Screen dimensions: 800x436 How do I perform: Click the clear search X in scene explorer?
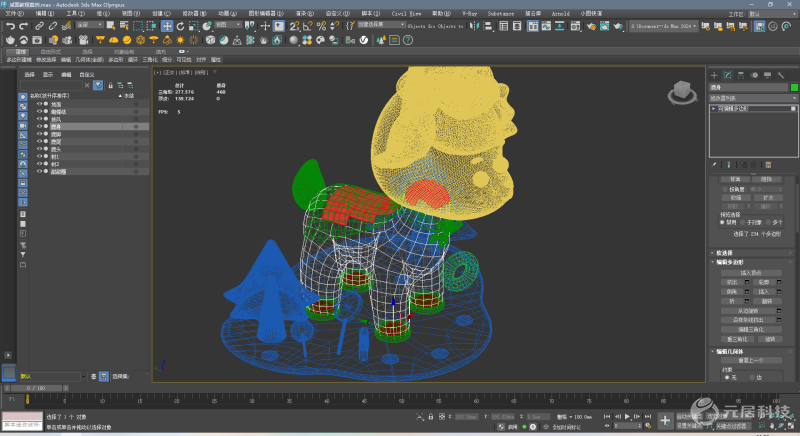click(87, 85)
